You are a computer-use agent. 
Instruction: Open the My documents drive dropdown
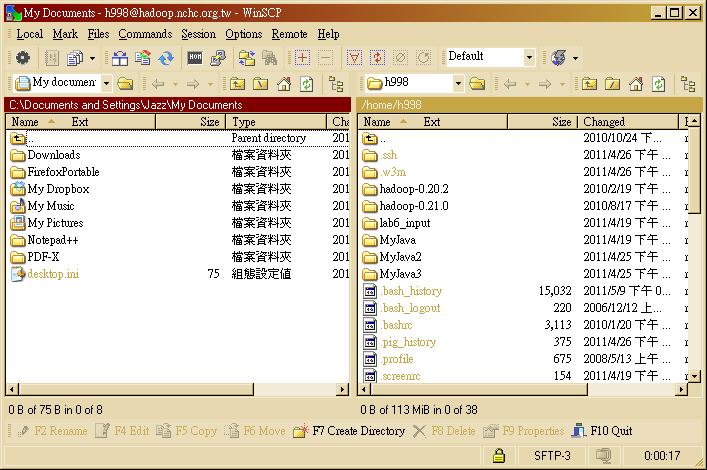click(106, 83)
